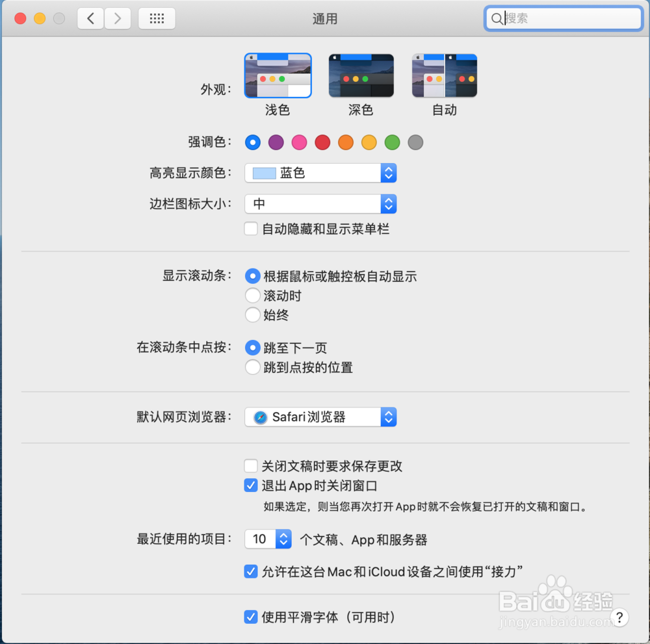The image size is (650, 644).
Task: Open help with the question mark button
Action: [619, 617]
